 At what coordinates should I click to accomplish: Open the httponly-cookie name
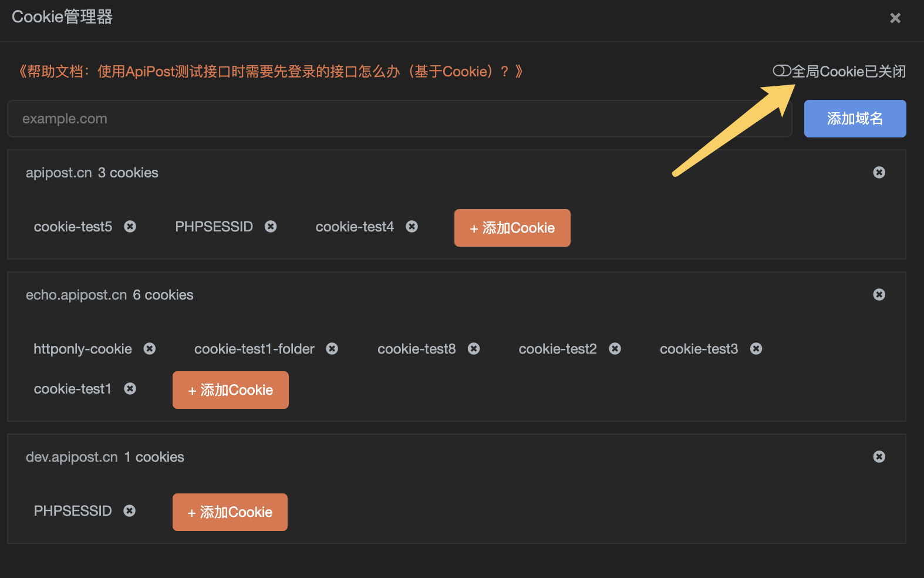pos(83,349)
